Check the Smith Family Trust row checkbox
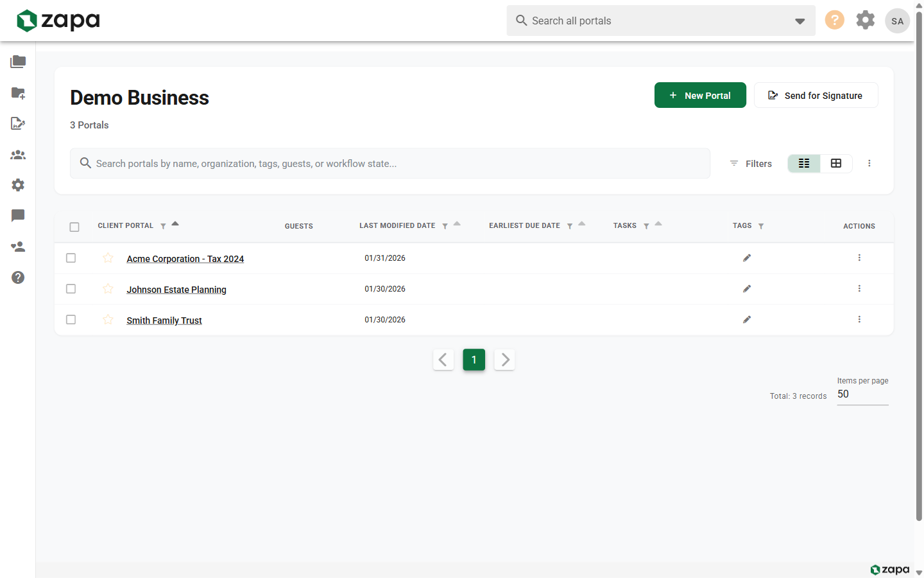924x578 pixels. 71,319
